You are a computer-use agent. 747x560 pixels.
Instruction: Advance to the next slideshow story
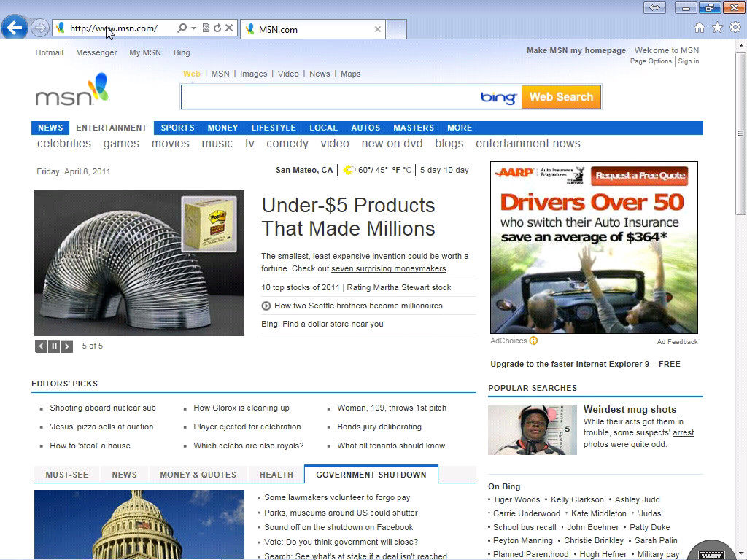coord(66,346)
